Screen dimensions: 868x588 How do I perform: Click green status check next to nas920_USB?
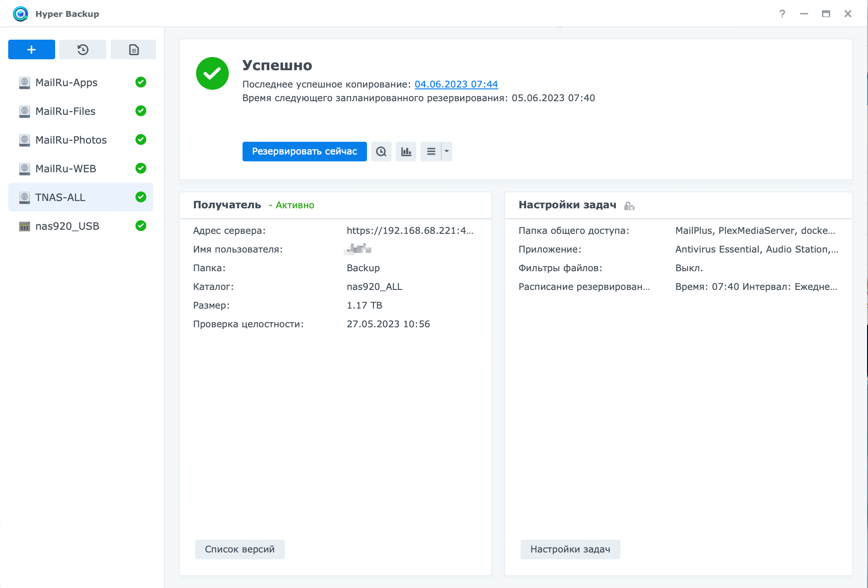(x=141, y=226)
